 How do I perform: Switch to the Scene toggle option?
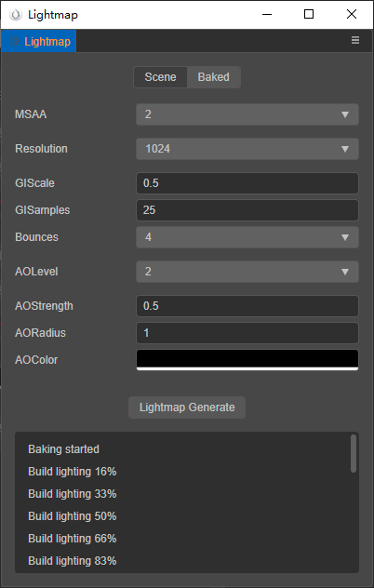161,77
